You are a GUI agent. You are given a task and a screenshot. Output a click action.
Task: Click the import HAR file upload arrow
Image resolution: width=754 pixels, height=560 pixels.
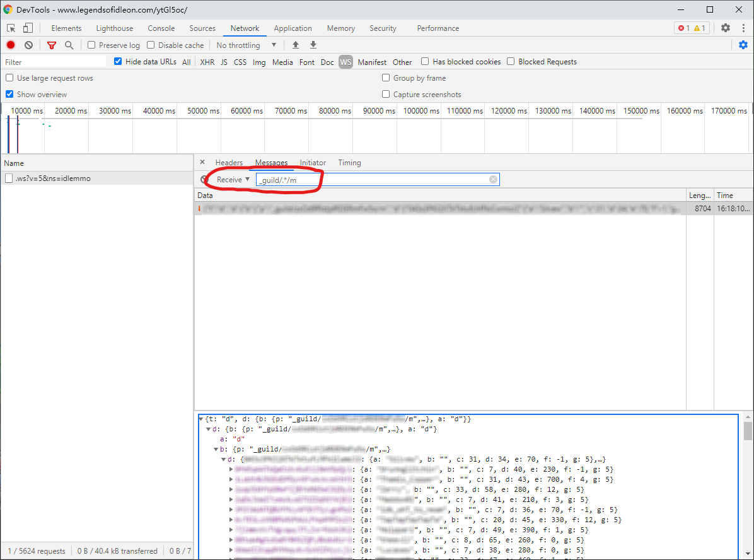[296, 45]
